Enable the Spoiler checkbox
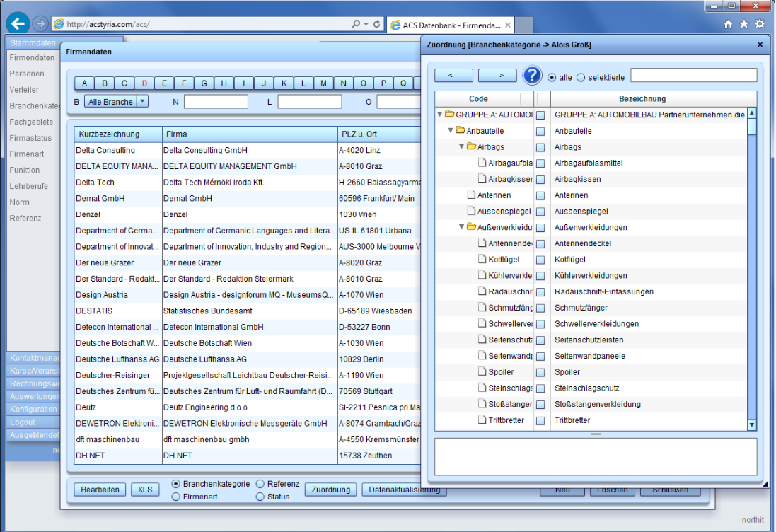This screenshot has width=776, height=532. [x=540, y=372]
